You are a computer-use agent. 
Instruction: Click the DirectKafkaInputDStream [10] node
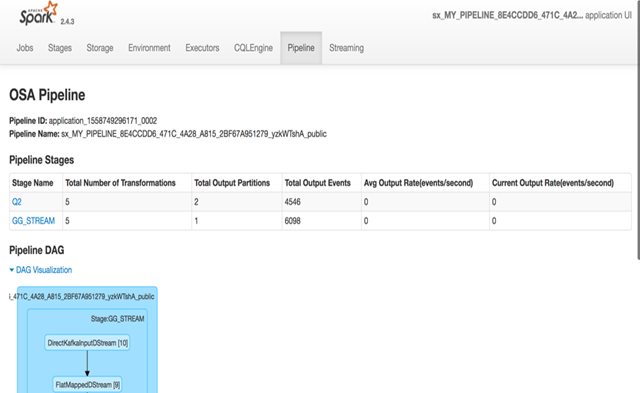tap(87, 343)
